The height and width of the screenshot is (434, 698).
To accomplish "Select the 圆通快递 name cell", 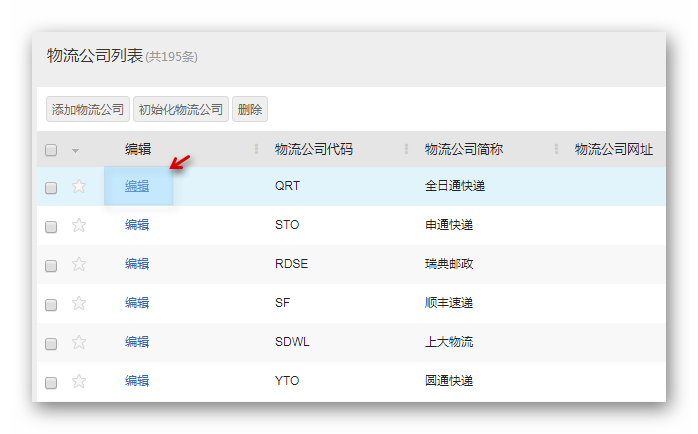I will 449,381.
